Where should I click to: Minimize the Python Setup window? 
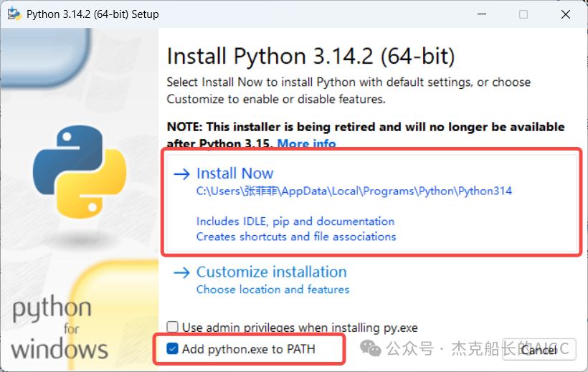coord(482,14)
